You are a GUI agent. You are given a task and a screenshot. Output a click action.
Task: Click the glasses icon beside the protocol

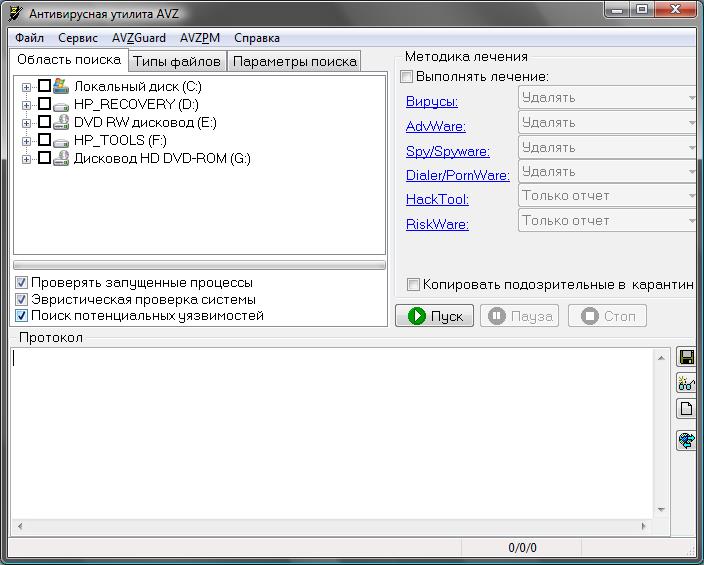click(687, 384)
